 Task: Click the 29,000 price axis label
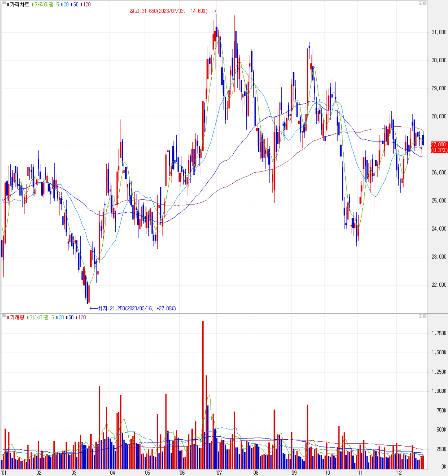tap(439, 88)
